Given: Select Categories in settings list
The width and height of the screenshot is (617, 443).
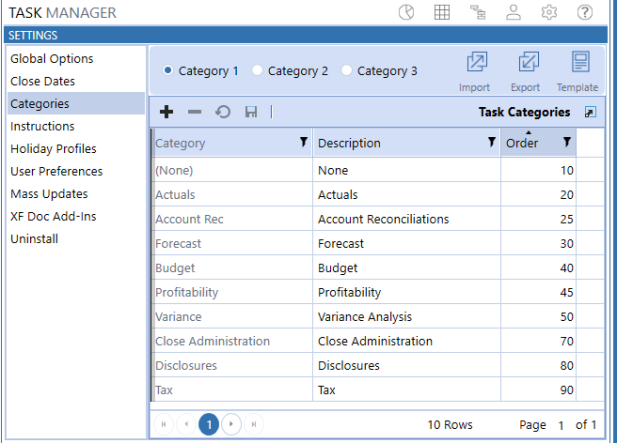Looking at the screenshot, I should tap(76, 103).
